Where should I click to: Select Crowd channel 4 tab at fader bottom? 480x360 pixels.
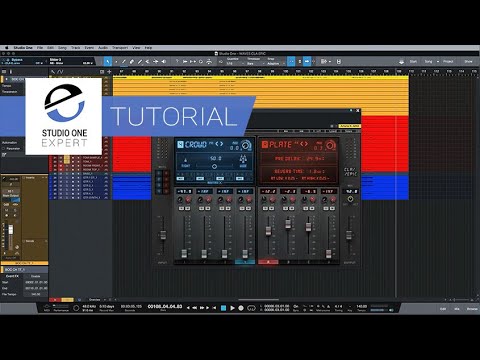(245, 262)
